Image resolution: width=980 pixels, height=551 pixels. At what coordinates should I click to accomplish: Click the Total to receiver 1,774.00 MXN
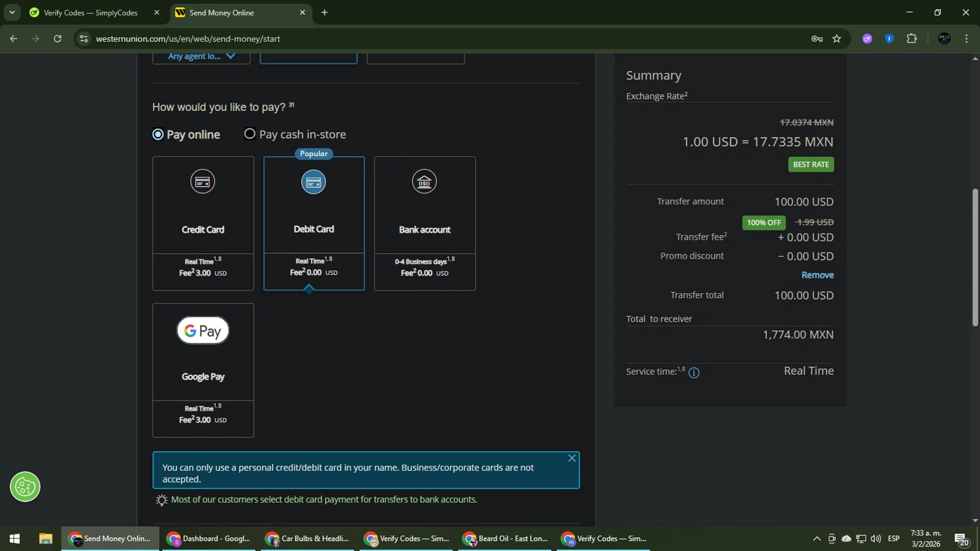pos(798,335)
